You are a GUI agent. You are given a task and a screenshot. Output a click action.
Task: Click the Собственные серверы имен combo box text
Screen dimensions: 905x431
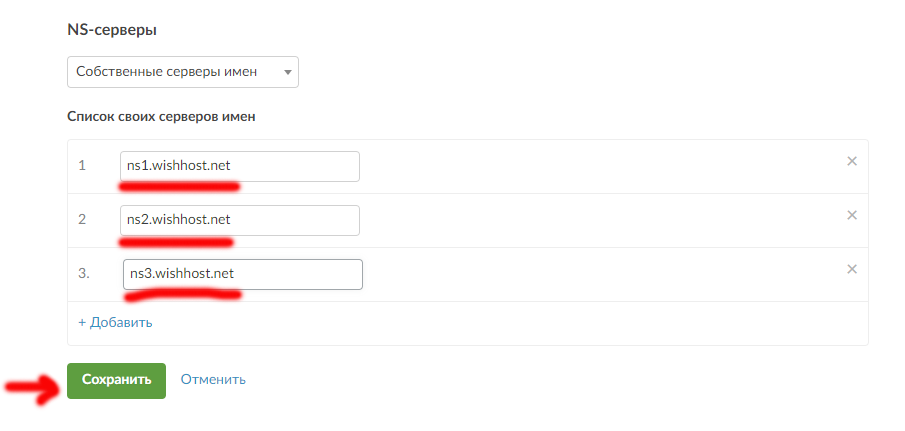pyautogui.click(x=167, y=72)
